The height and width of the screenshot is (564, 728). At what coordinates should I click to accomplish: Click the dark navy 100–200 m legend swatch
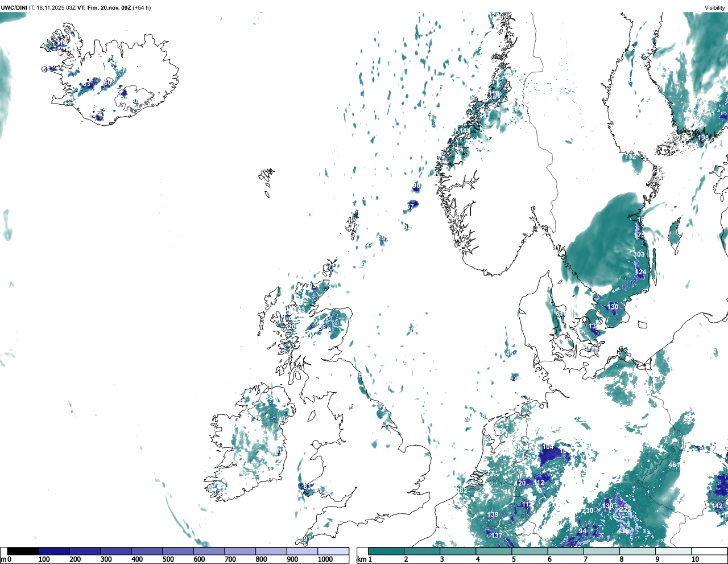point(54,551)
